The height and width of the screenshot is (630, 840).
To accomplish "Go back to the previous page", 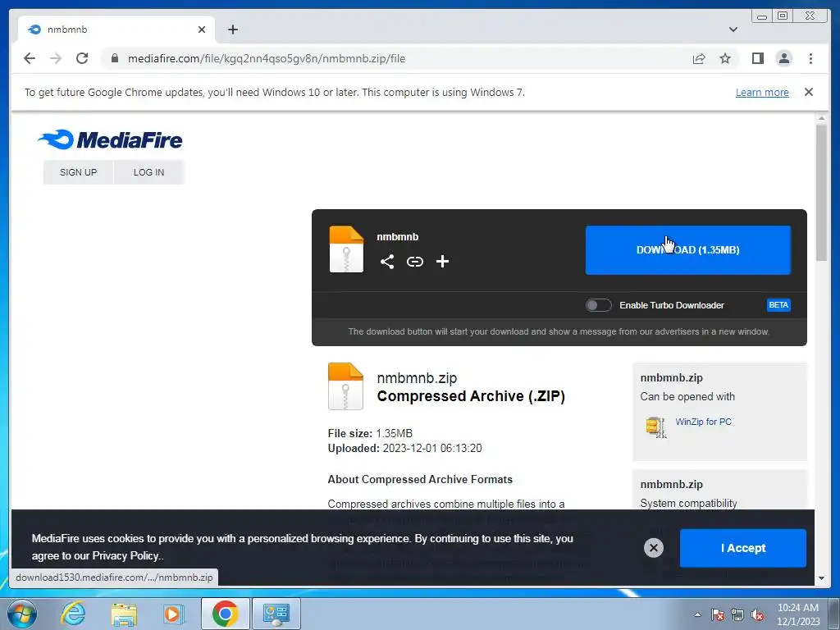I will 30,58.
